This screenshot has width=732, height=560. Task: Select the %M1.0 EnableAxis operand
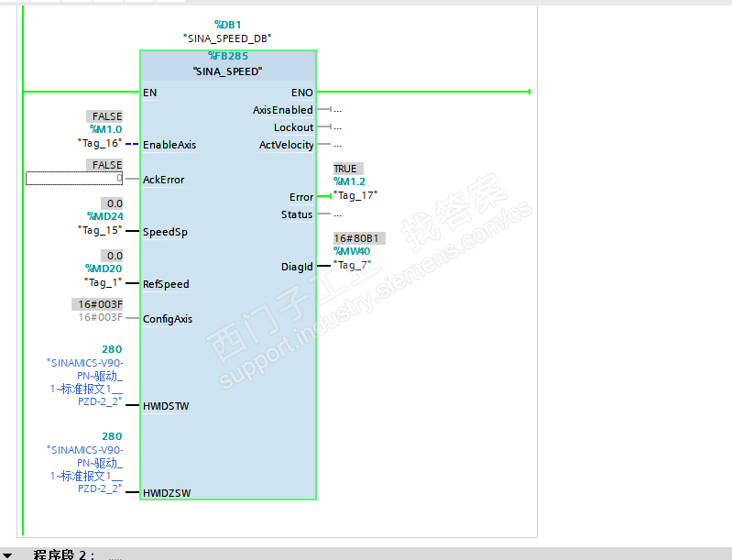pyautogui.click(x=106, y=129)
